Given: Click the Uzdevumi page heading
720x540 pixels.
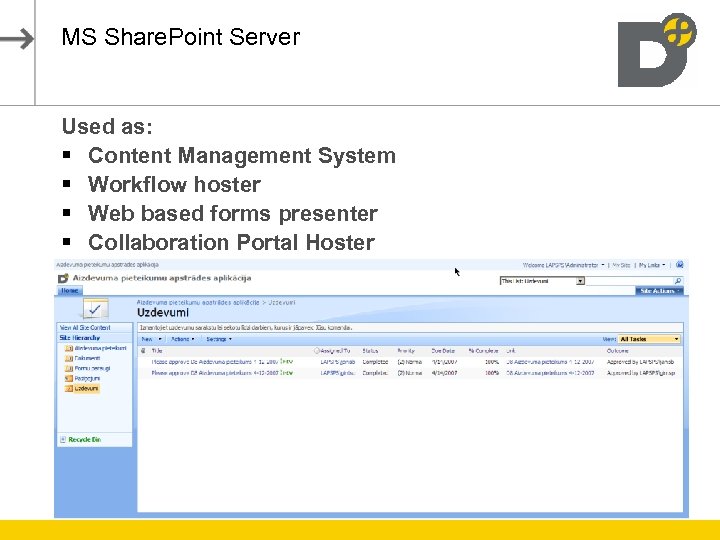Looking at the screenshot, I should (163, 313).
